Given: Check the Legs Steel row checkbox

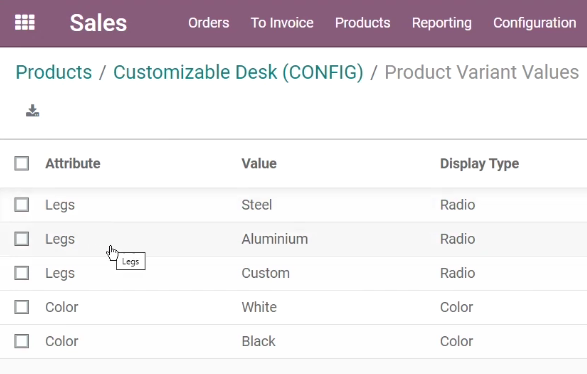Looking at the screenshot, I should tap(22, 205).
